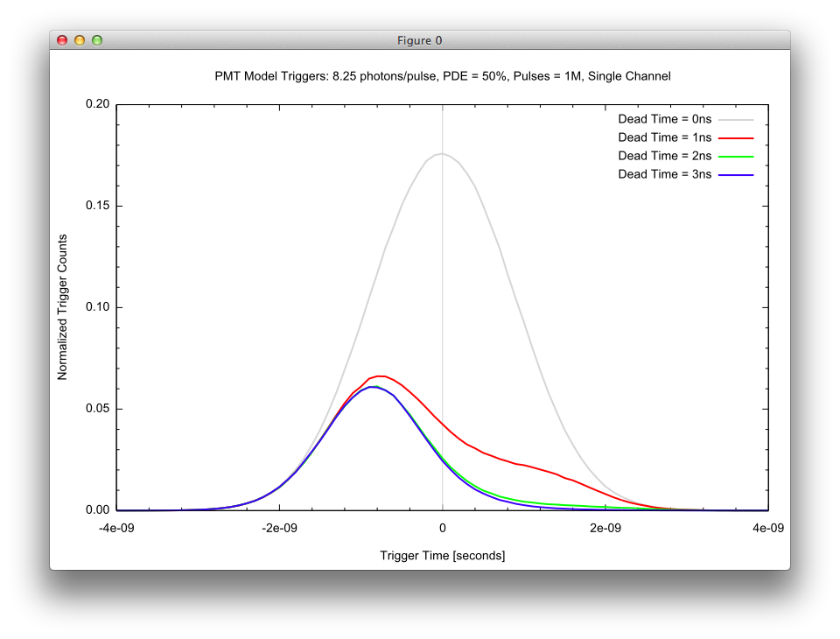Image resolution: width=840 pixels, height=639 pixels.
Task: Click the blue line sample in legend
Action: click(736, 174)
